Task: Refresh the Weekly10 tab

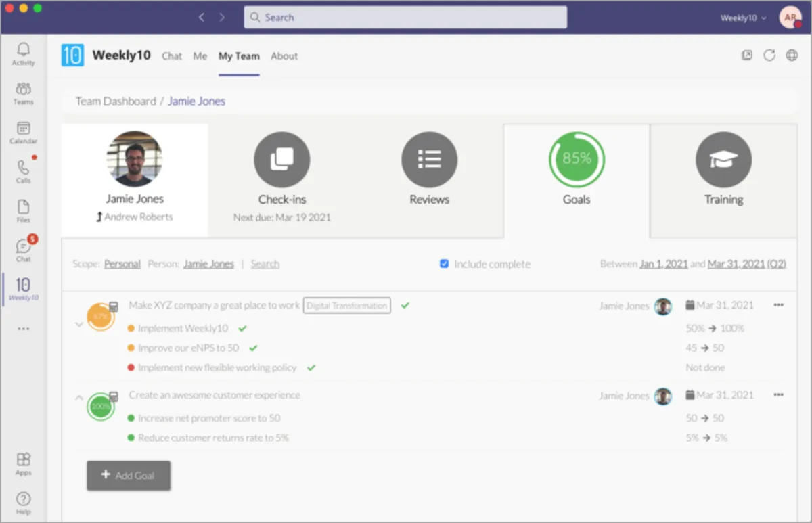Action: 769,55
